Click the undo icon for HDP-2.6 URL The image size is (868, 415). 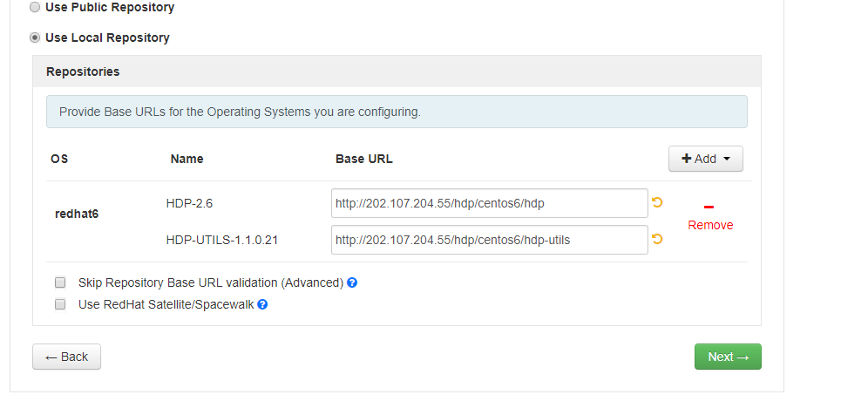click(x=657, y=202)
